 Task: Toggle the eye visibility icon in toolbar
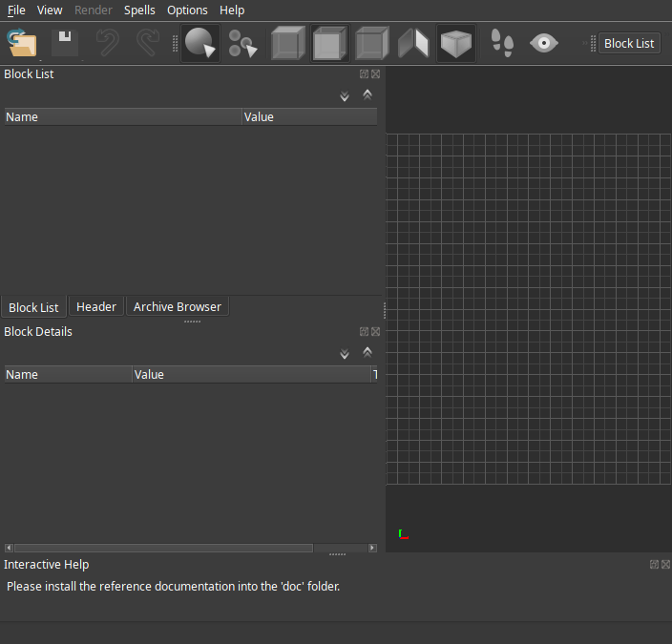[x=544, y=43]
